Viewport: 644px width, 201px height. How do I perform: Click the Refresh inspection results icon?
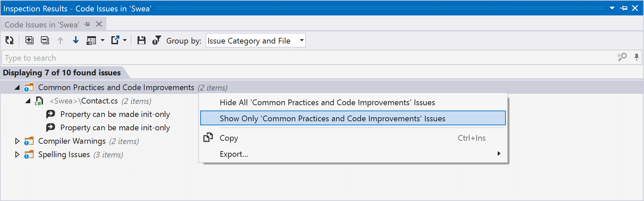(x=9, y=40)
